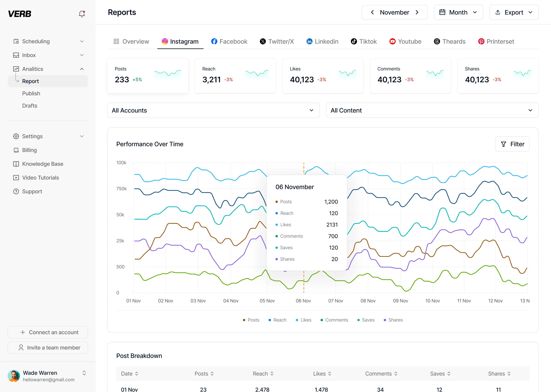Sort table by Likes column
The image size is (551, 392).
(322, 374)
